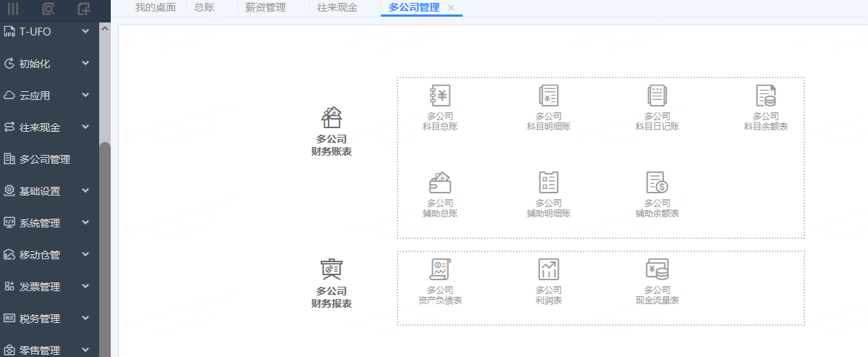Click the 多公司财务报表 heading text
Screen dimensions: 868x357
point(332,297)
